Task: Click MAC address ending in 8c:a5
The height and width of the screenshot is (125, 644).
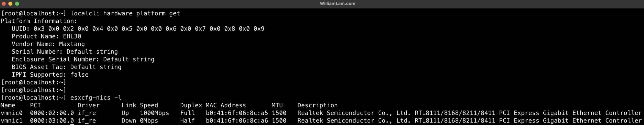Action: [x=237, y=113]
